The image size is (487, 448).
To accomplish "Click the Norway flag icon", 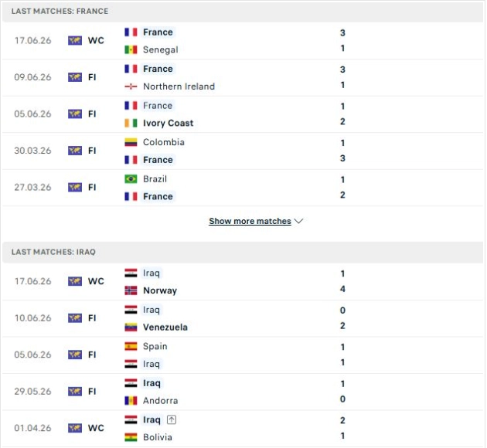I will (x=131, y=290).
